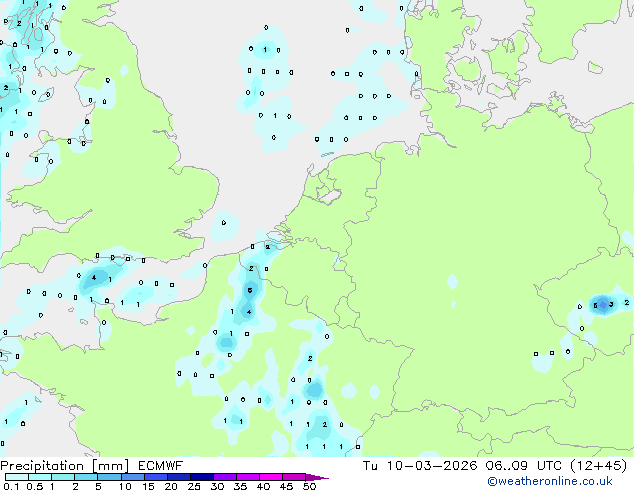This screenshot has width=634, height=490.
Task: Click the '(12+45)' forecast offset text
Action: point(599,466)
